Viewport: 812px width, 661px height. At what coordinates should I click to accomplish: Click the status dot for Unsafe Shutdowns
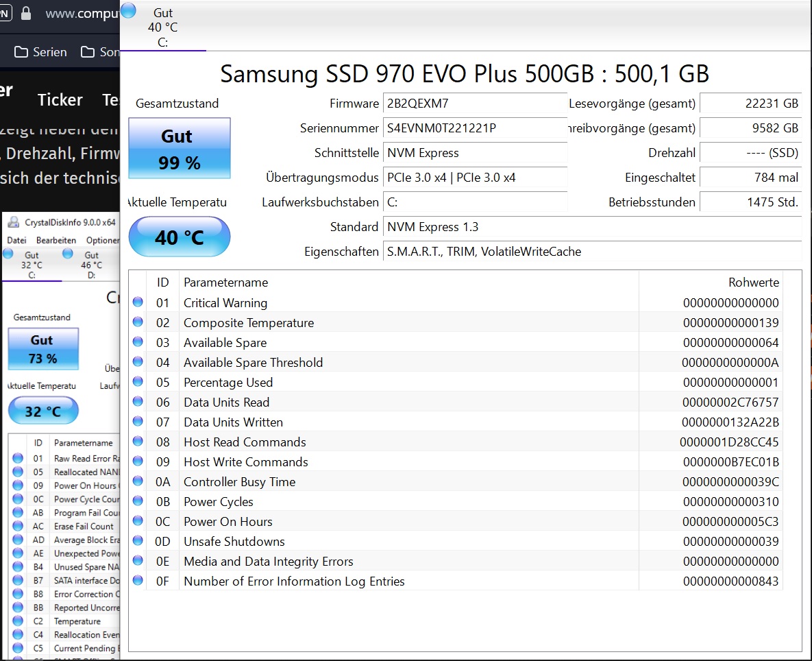138,541
